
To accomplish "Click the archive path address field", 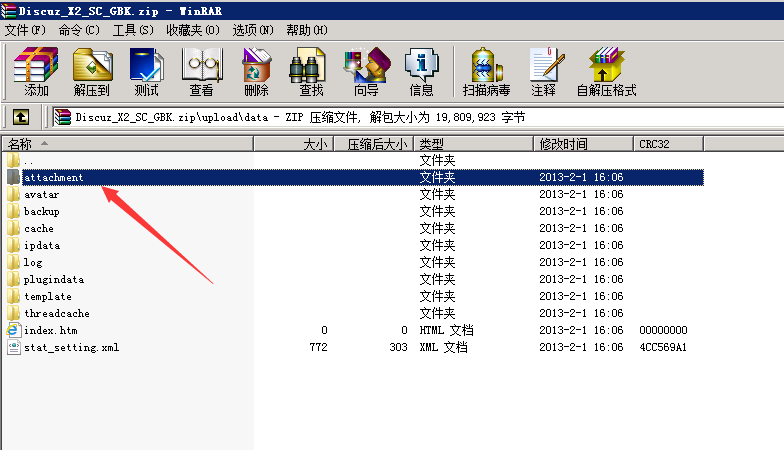I will click(400, 117).
